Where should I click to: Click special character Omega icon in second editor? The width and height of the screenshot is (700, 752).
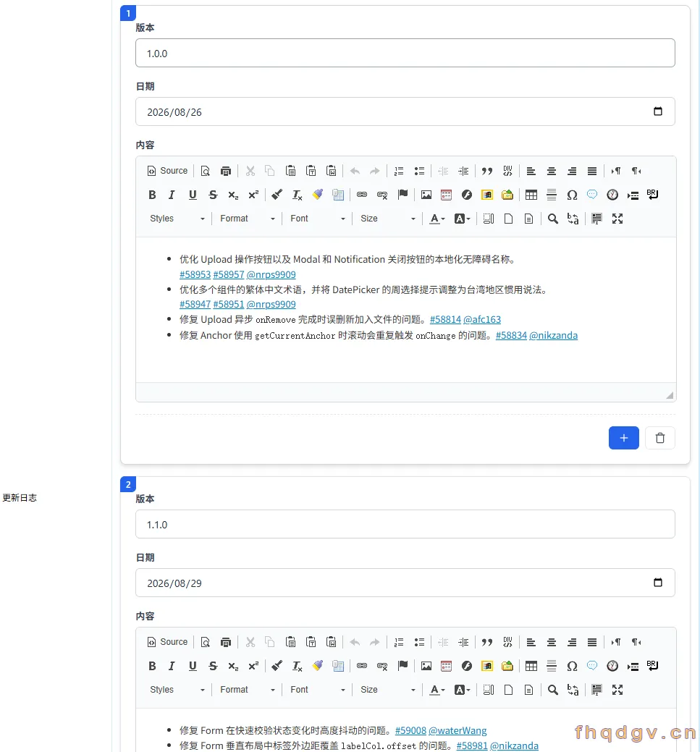572,666
